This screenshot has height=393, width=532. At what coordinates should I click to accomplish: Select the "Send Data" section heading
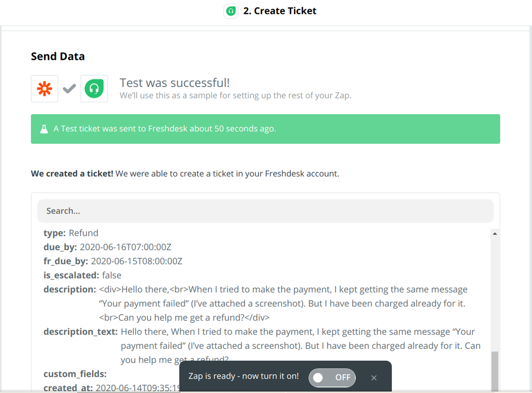(x=58, y=56)
